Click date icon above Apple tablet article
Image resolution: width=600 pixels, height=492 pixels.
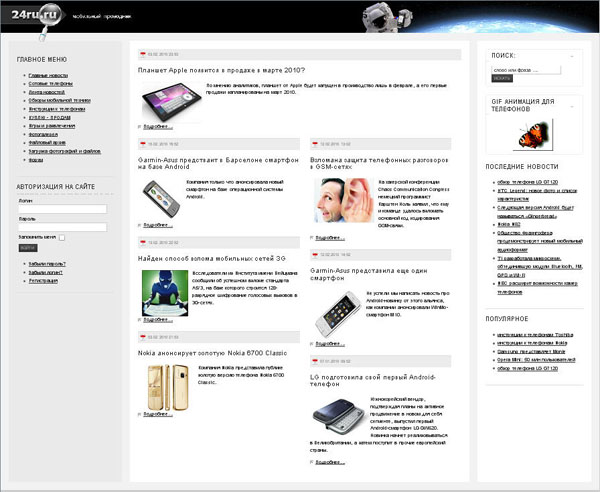pos(143,55)
